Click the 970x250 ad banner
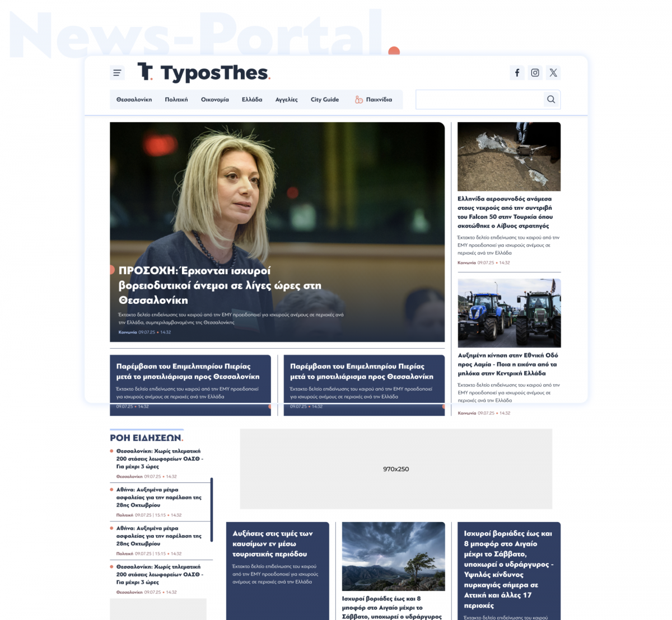Viewport: 672px width, 620px height. pyautogui.click(x=396, y=469)
